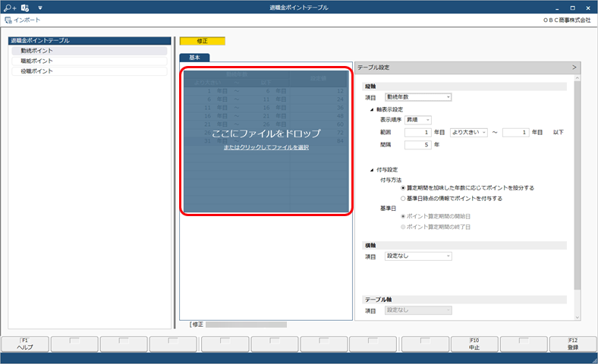Click the 退職金ポイントテーブル list header

tap(90, 40)
